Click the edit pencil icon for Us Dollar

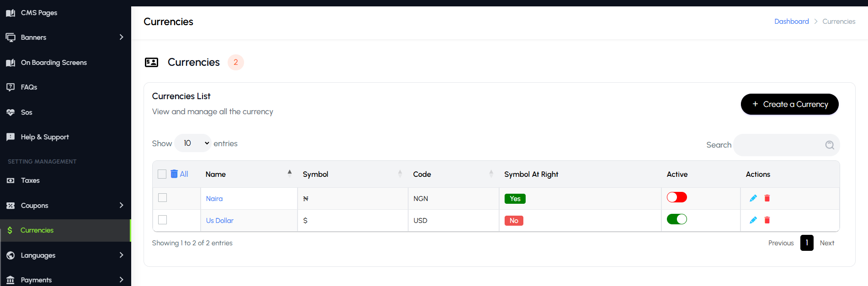pos(753,220)
